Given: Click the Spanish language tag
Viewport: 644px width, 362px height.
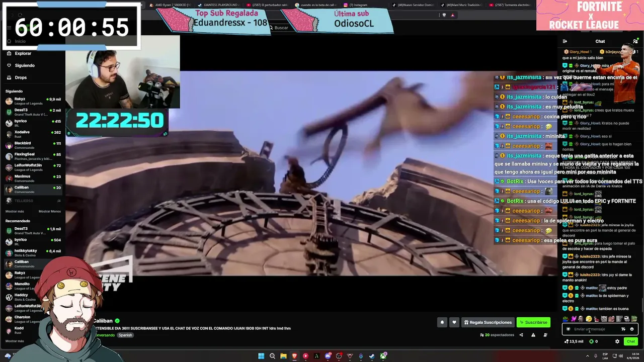Looking at the screenshot, I should pyautogui.click(x=125, y=335).
